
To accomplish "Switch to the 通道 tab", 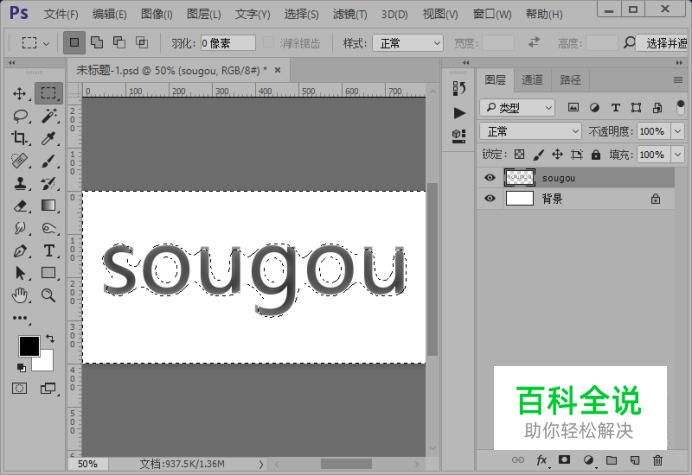I will (x=532, y=80).
